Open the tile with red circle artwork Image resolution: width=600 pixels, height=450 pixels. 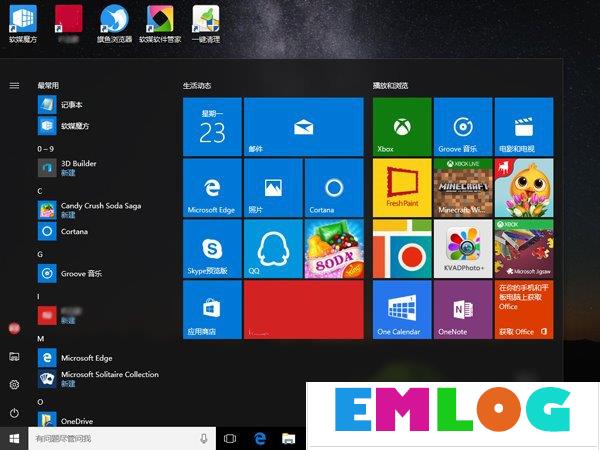(x=402, y=249)
